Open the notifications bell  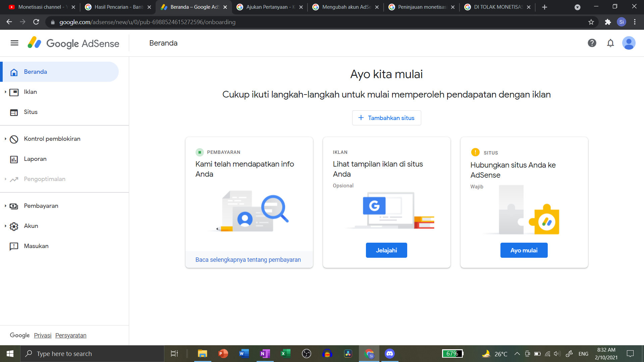click(610, 43)
